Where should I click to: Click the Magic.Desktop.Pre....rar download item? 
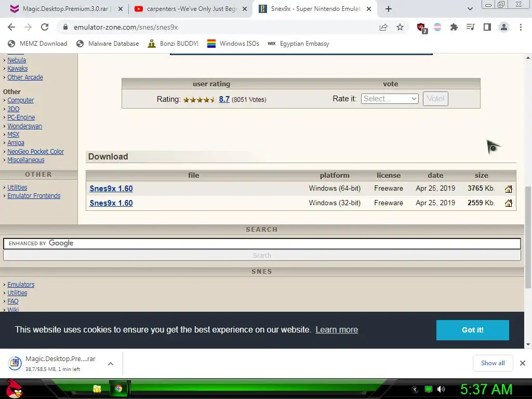(x=54, y=363)
